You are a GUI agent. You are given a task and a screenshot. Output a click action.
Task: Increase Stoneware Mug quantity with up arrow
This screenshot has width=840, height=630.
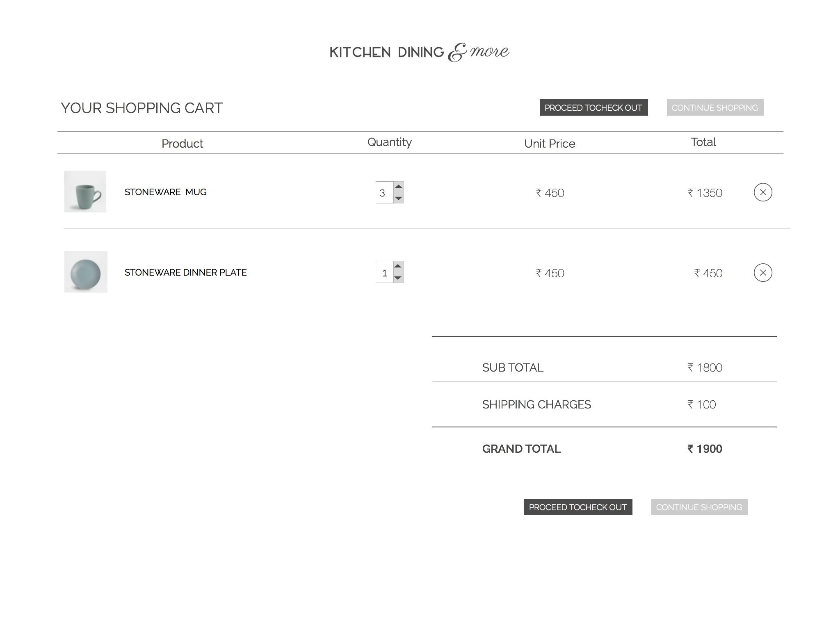[x=398, y=187]
